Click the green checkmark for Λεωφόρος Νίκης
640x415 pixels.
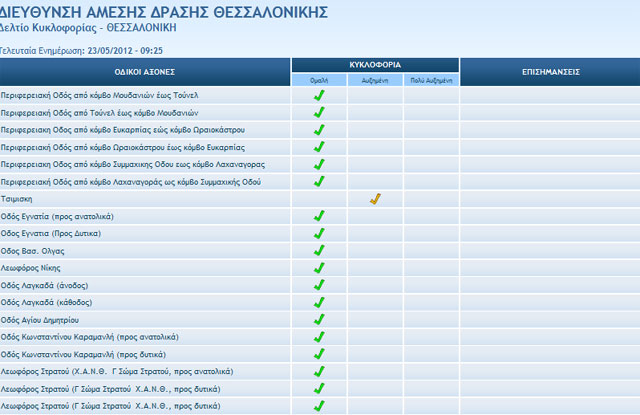[319, 268]
